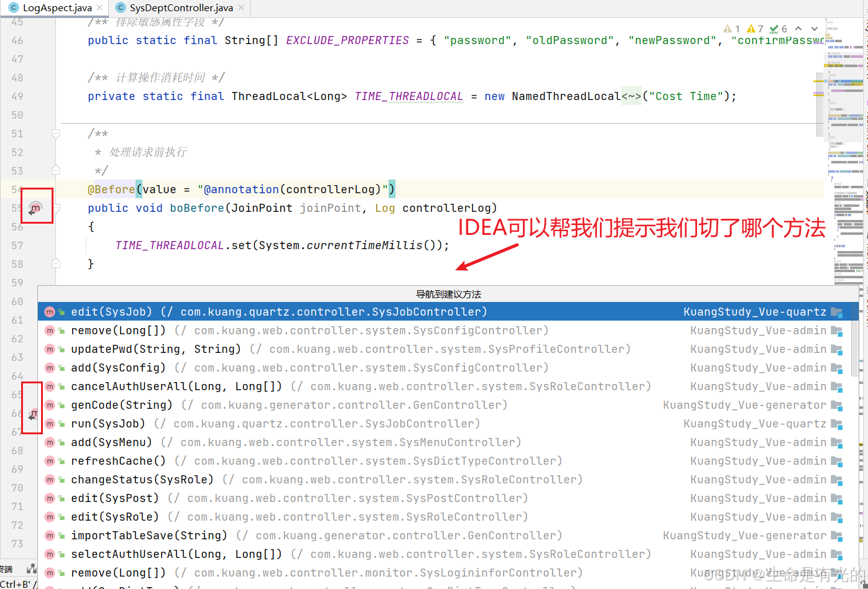Toggle the method end fold marker at line 58
Image resolution: width=868 pixels, height=589 pixels.
(x=55, y=263)
